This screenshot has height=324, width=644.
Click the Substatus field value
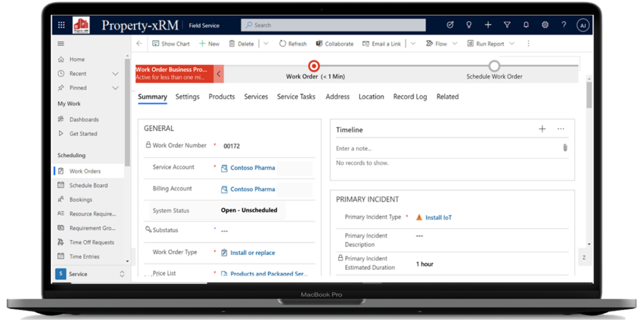[225, 231]
